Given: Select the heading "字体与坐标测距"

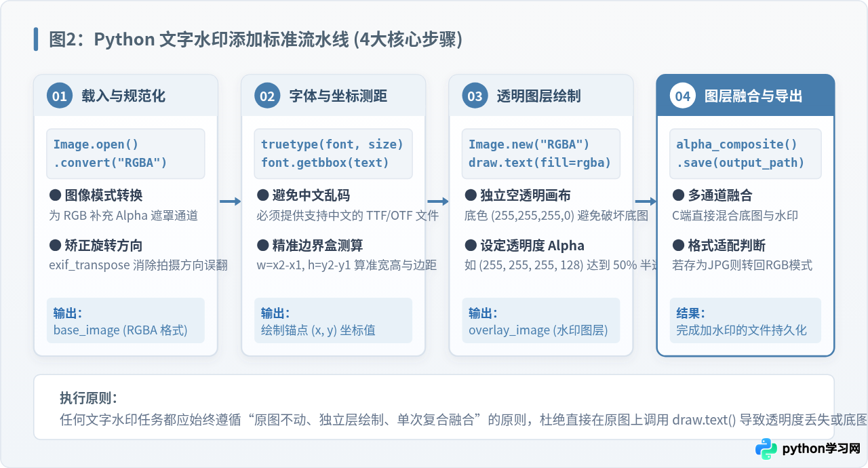Looking at the screenshot, I should click(338, 96).
